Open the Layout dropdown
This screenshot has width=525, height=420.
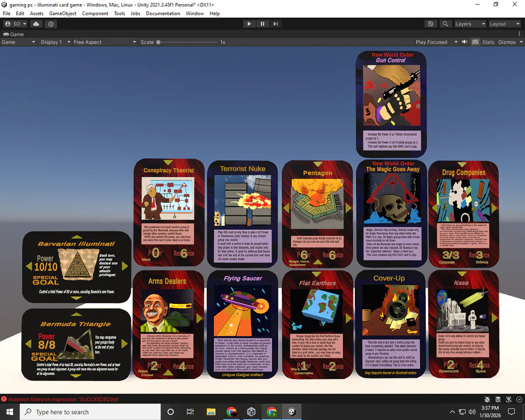[x=505, y=24]
